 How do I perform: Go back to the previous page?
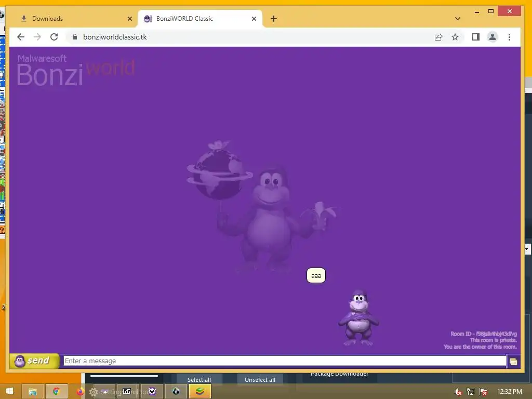click(21, 37)
